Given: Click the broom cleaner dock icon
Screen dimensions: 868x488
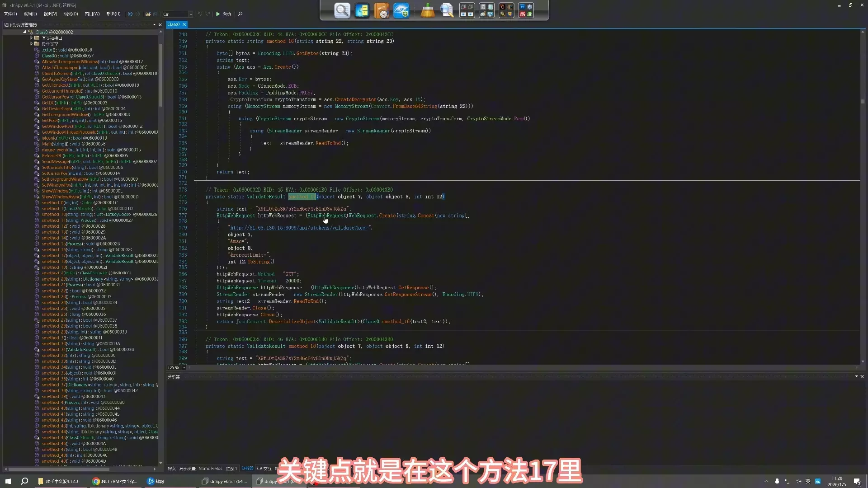Looking at the screenshot, I should point(427,10).
